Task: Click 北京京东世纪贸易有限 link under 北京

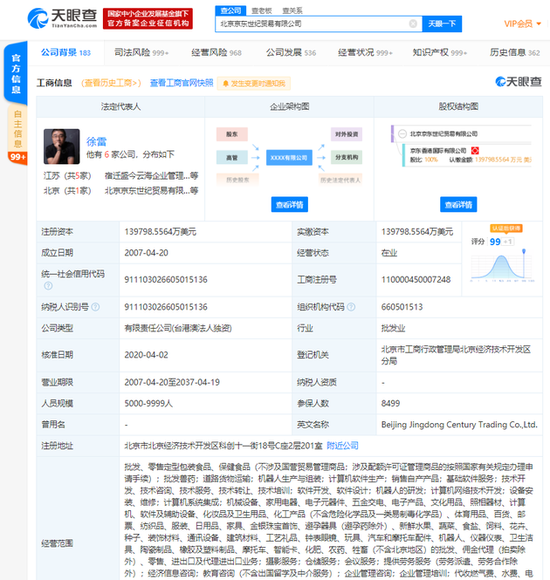Action: 151,191
